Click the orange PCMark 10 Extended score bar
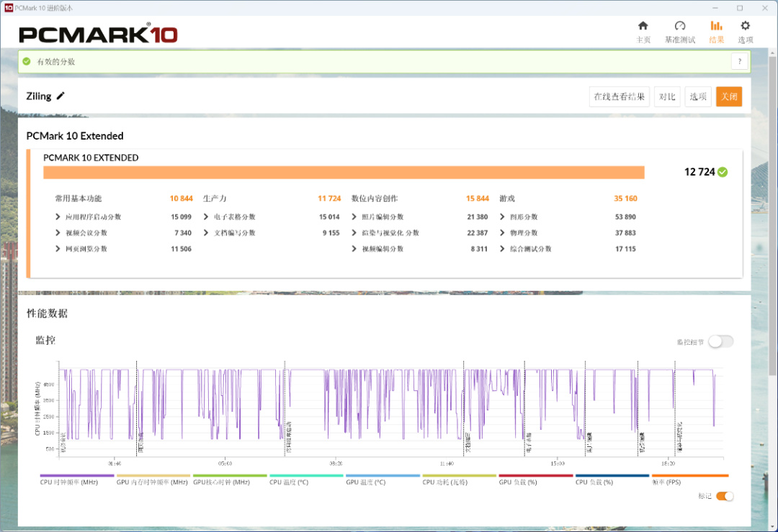 344,172
